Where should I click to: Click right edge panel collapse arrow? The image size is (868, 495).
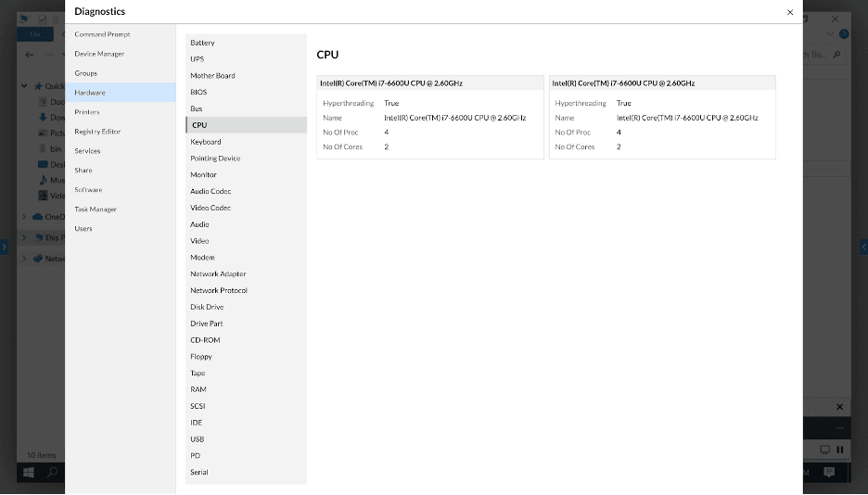coord(863,247)
